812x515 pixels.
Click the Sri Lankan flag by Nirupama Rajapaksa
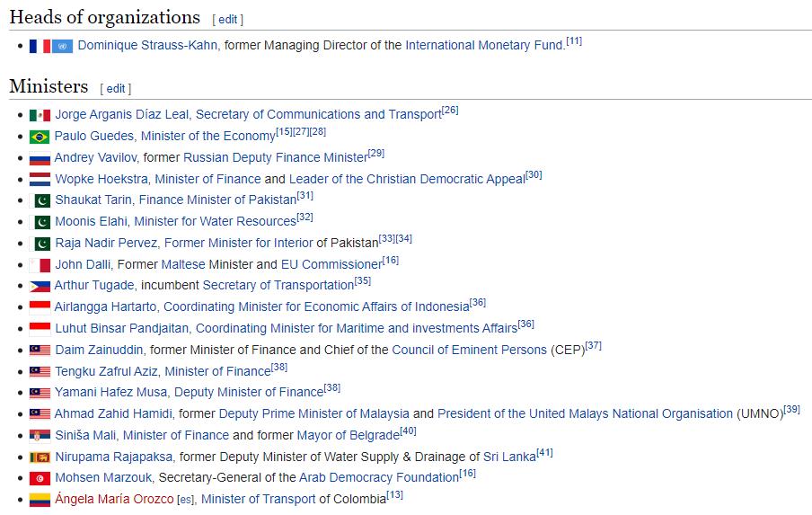tap(40, 457)
